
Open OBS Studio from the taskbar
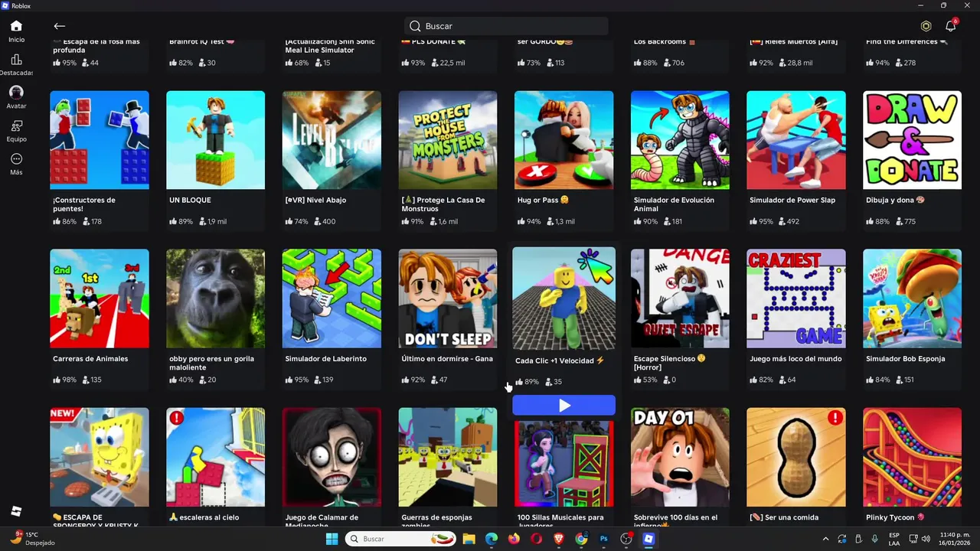626,539
